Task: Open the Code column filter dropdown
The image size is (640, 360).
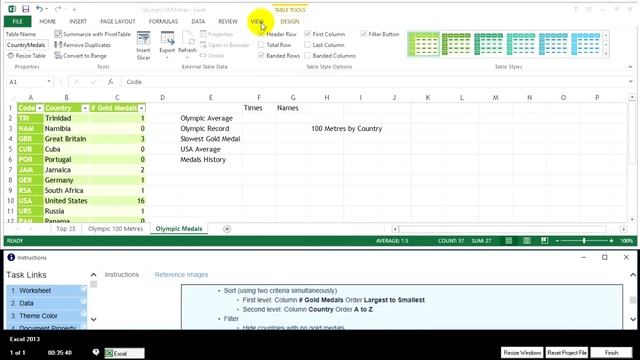Action: tap(40, 108)
